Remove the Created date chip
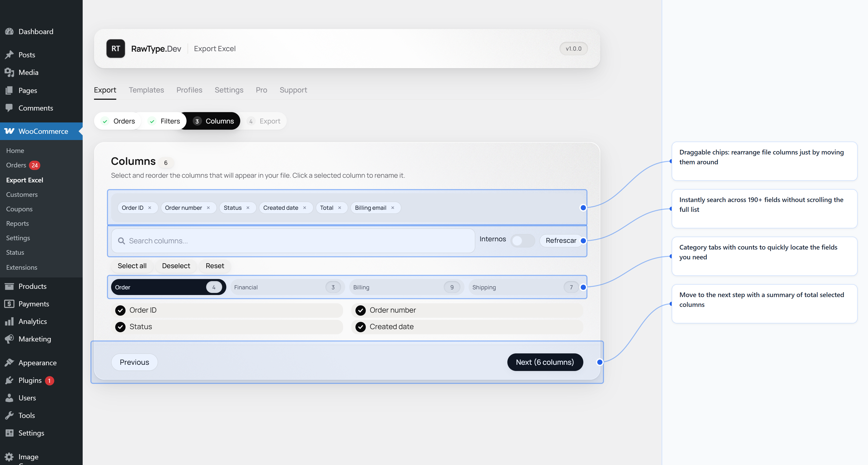This screenshot has width=868, height=465. click(x=305, y=207)
